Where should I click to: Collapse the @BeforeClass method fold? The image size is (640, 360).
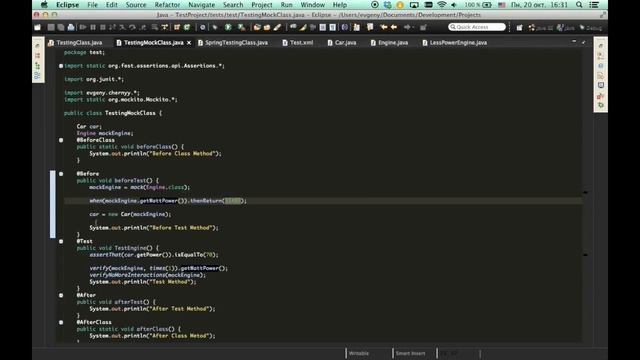(61, 140)
